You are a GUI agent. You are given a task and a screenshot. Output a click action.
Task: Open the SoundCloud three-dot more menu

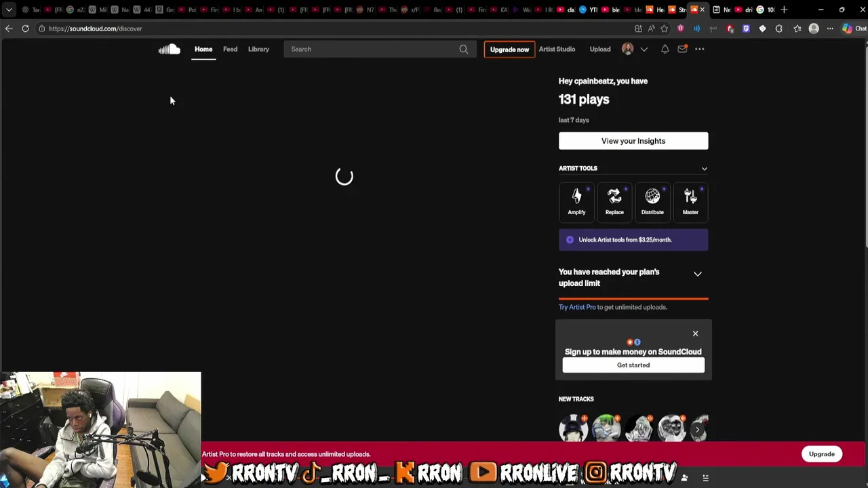pyautogui.click(x=699, y=49)
